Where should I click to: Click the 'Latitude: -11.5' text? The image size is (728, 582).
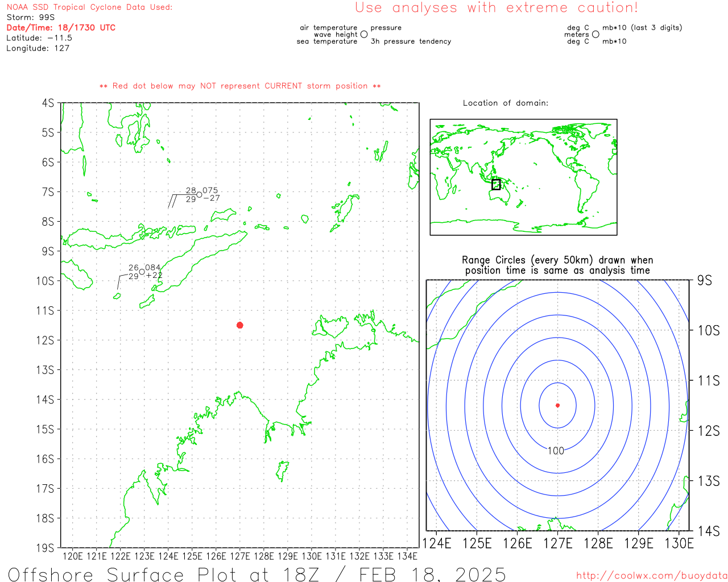[x=39, y=38]
